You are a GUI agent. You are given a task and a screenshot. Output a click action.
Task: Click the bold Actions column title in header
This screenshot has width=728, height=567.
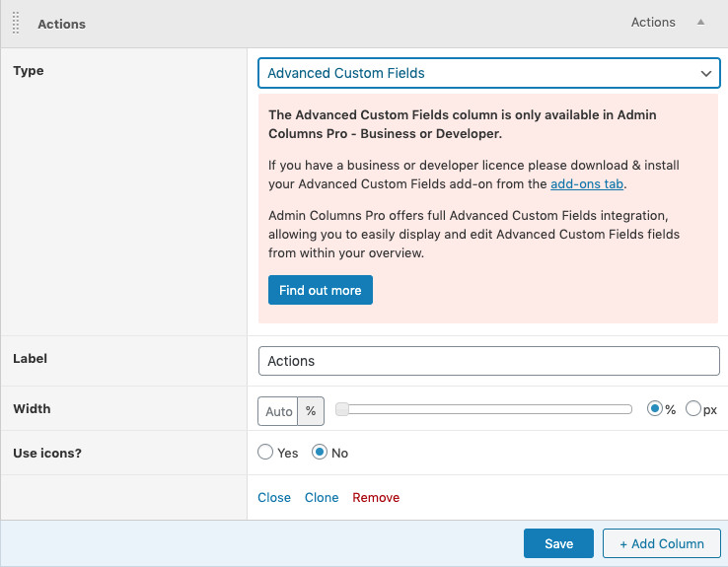tap(62, 24)
